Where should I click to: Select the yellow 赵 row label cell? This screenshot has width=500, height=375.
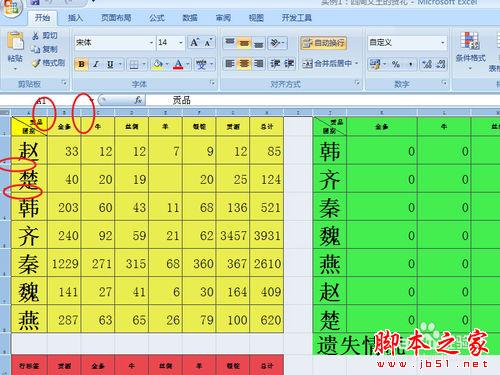[x=29, y=151]
